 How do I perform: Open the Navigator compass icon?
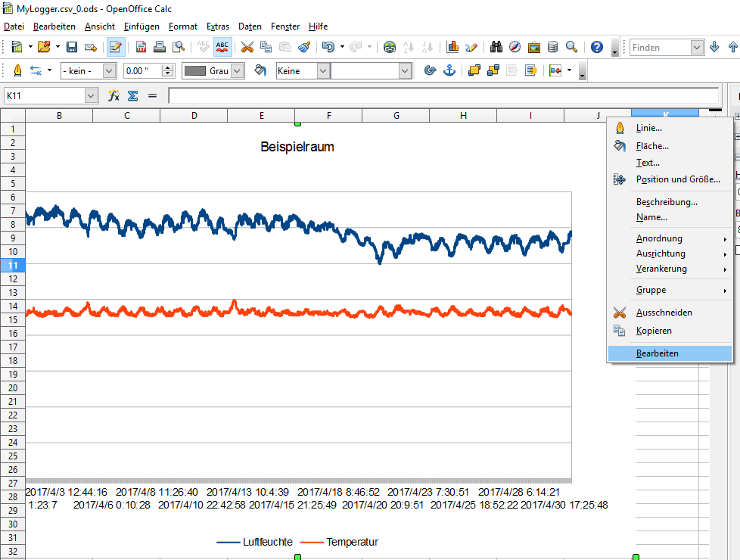[x=515, y=47]
